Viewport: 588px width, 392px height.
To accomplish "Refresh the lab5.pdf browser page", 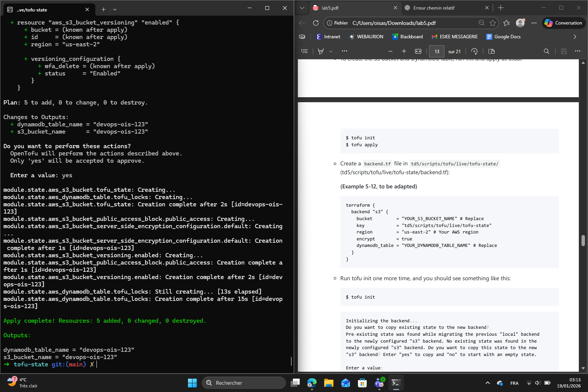I will (316, 23).
